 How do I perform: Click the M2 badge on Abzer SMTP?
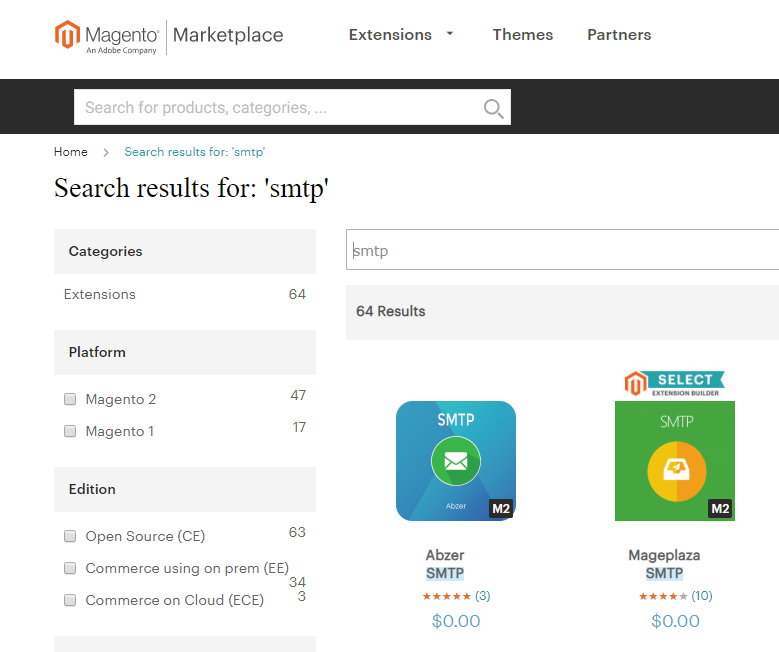[501, 508]
